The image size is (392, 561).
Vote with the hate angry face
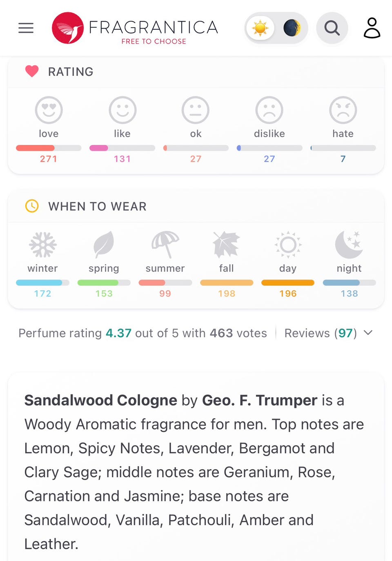click(x=343, y=110)
